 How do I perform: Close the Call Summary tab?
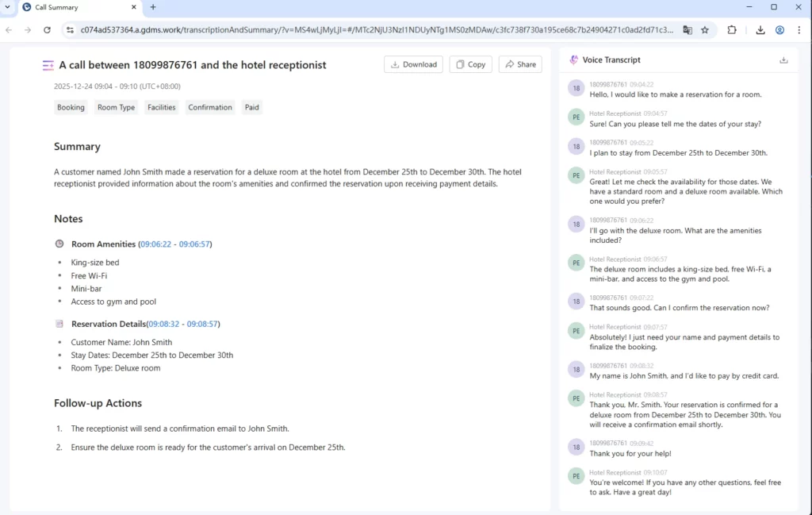(x=133, y=7)
